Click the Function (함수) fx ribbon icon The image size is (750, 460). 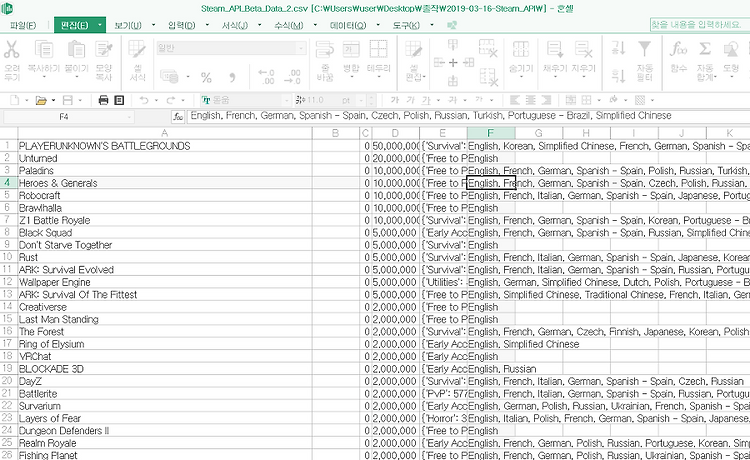tap(678, 49)
